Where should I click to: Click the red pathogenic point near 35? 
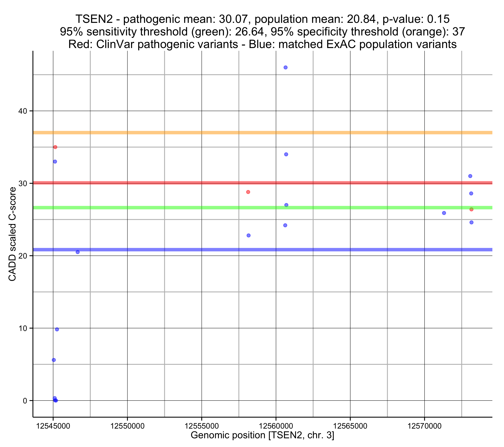(x=55, y=147)
